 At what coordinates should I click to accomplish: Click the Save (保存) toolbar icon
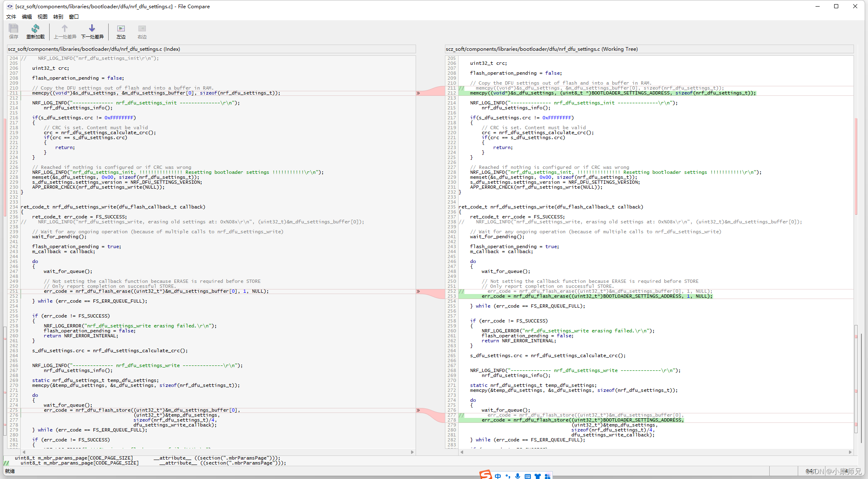[14, 31]
